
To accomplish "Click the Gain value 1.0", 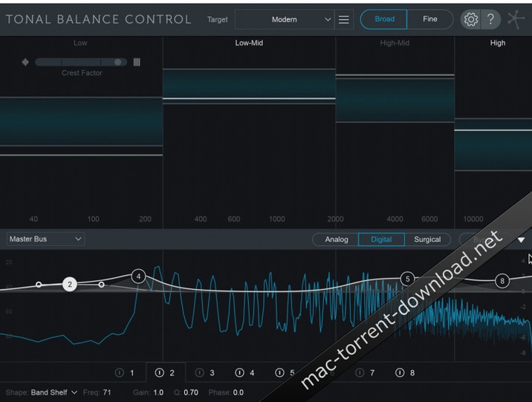I will click(158, 392).
